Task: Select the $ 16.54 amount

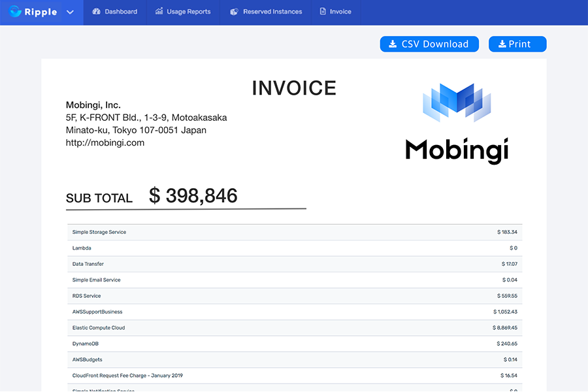Action: [509, 376]
